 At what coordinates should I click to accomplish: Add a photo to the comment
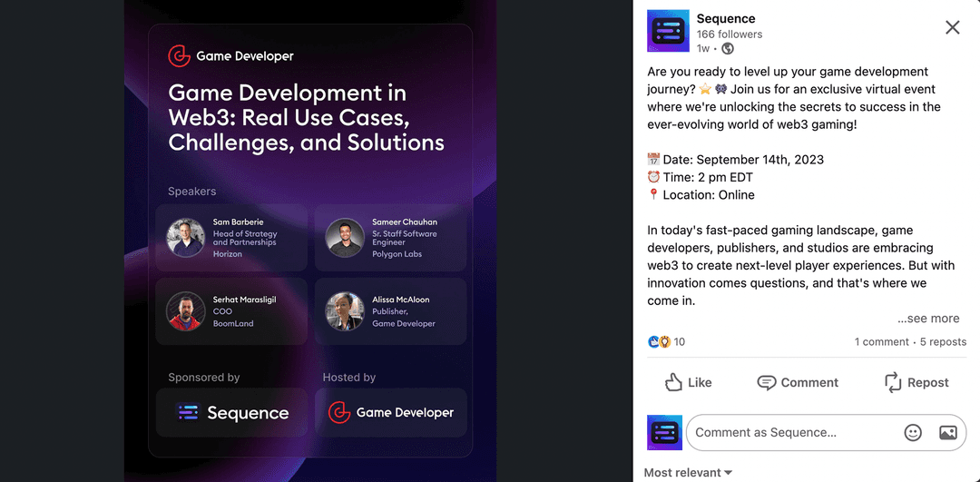[947, 433]
